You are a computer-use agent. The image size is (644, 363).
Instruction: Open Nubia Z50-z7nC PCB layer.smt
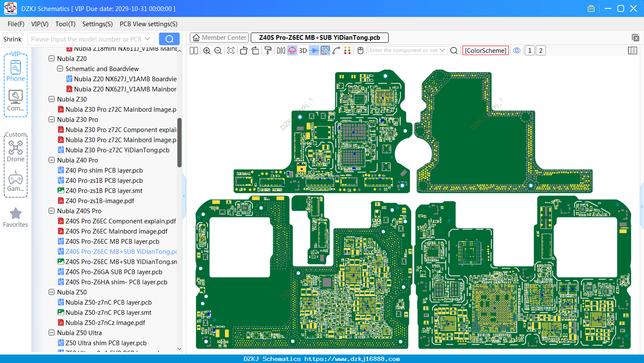point(104,312)
